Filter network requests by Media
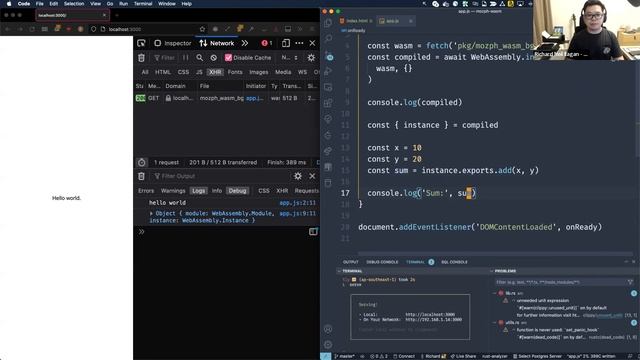Viewport: 640px width, 360px height. pos(283,72)
